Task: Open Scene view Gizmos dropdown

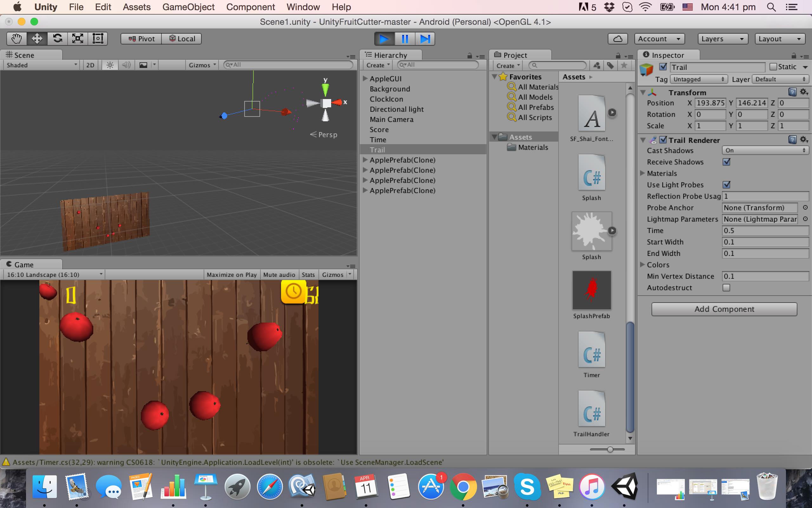Action: click(x=202, y=65)
